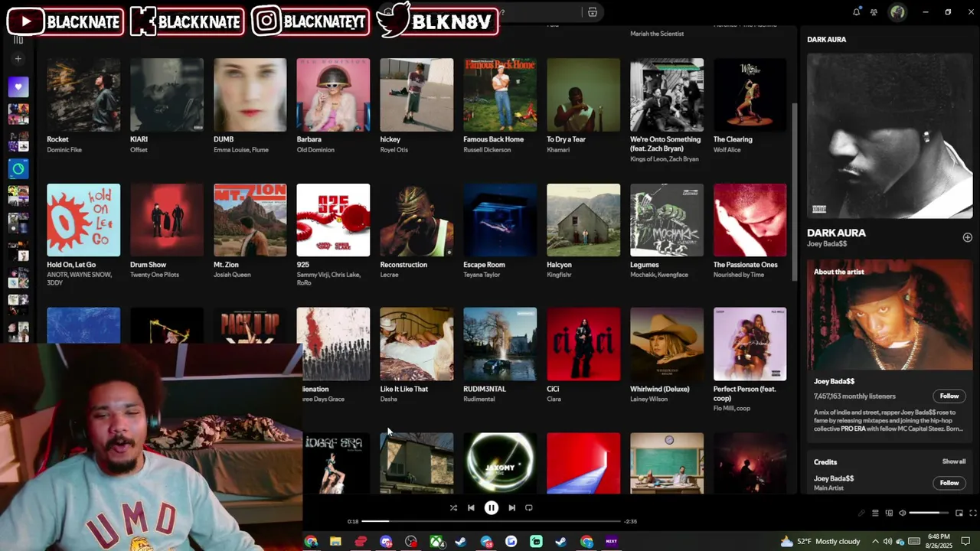Click the Lainey Wilson artist name
980x551 pixels.
click(648, 399)
